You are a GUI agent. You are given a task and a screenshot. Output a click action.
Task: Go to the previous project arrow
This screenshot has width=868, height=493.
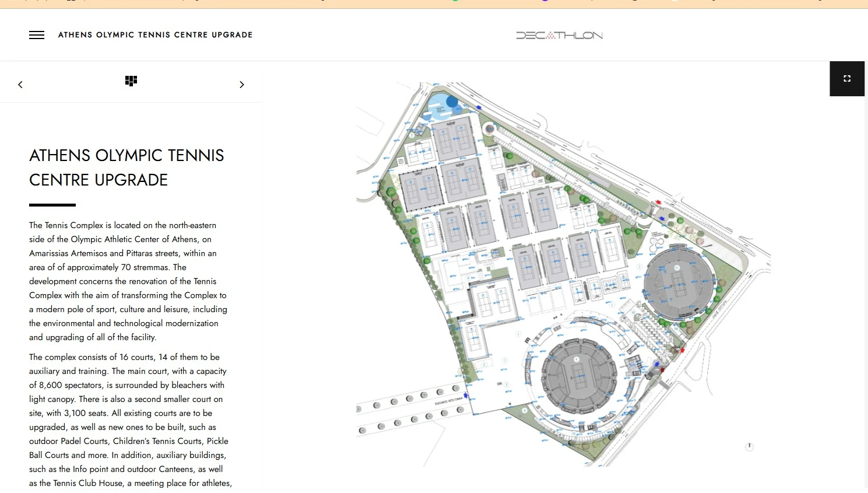20,85
